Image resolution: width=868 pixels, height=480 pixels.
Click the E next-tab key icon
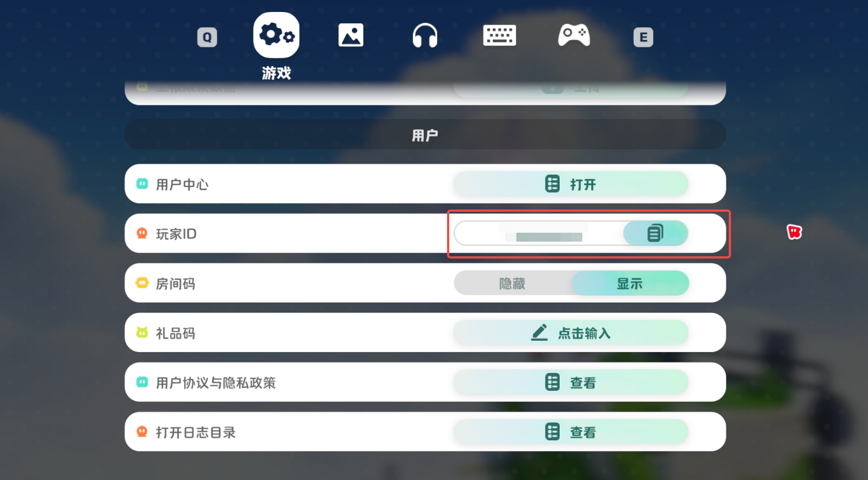[643, 38]
